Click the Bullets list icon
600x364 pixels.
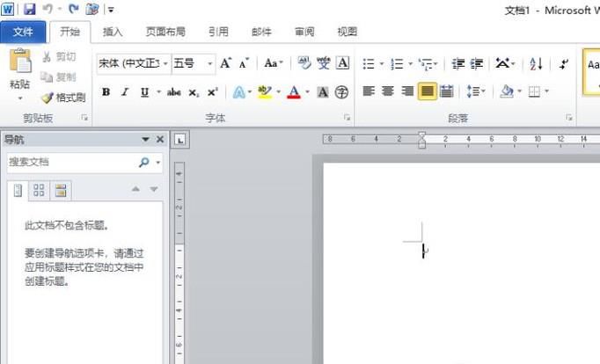tap(369, 63)
